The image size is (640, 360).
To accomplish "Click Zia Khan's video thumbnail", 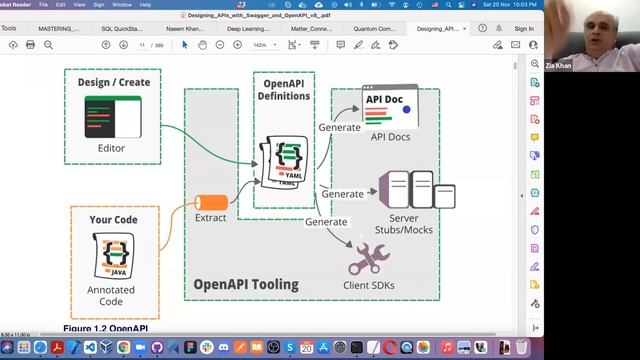I will [592, 36].
